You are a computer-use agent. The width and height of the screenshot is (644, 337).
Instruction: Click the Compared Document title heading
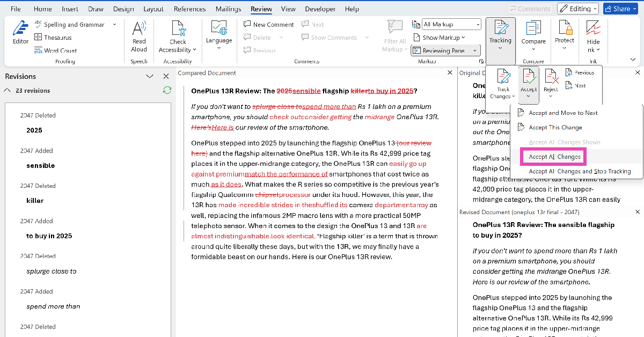[x=207, y=73]
